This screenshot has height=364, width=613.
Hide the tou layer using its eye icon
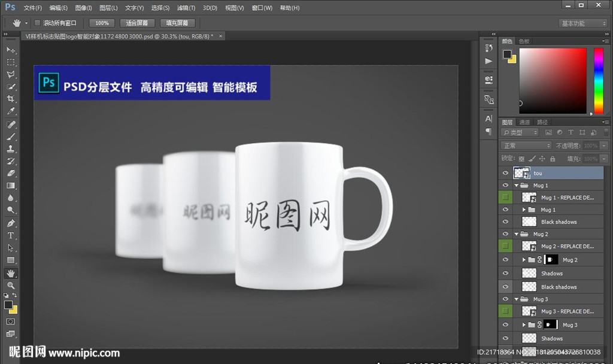point(506,174)
